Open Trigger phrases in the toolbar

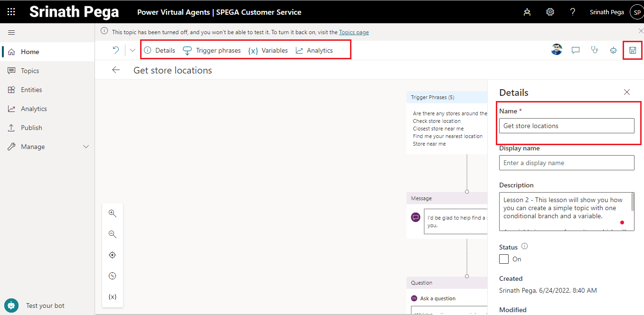coord(212,50)
